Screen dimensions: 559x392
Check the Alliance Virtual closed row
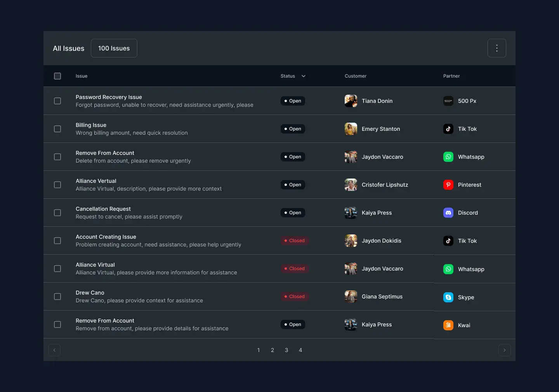(57, 269)
